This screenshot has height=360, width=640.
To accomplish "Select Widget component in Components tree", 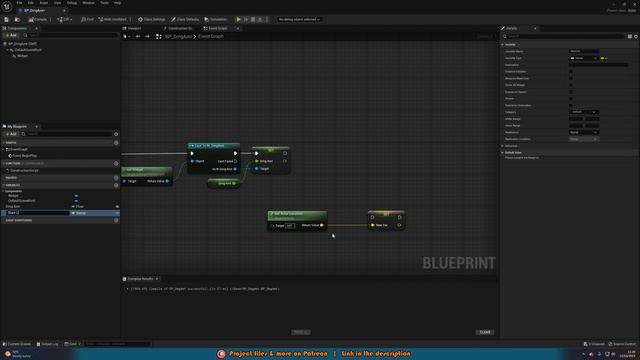I will click(22, 56).
